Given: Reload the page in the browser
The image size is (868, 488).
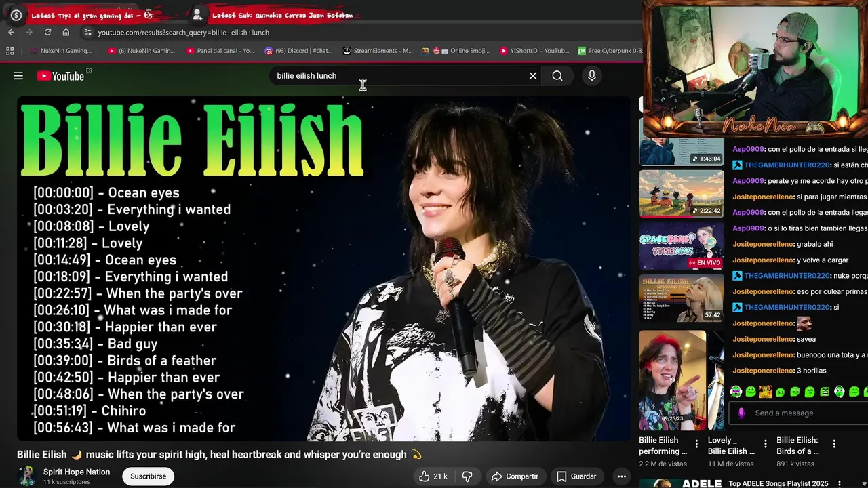Looking at the screenshot, I should [47, 32].
